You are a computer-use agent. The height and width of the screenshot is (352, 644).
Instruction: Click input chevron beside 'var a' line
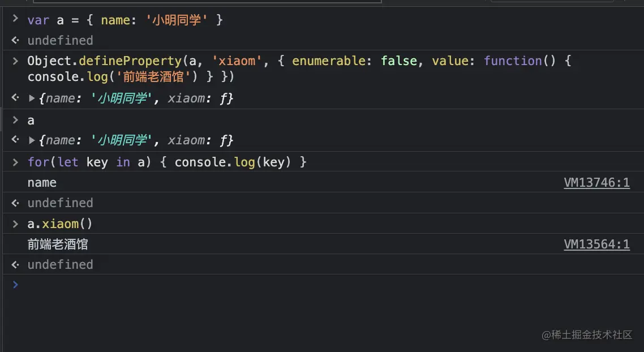(x=15, y=20)
